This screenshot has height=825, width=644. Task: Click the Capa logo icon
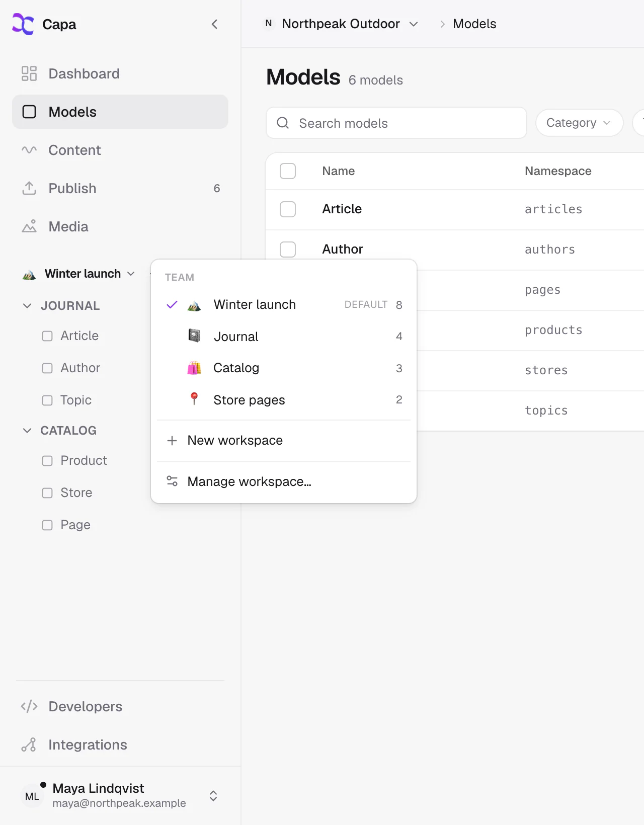23,24
